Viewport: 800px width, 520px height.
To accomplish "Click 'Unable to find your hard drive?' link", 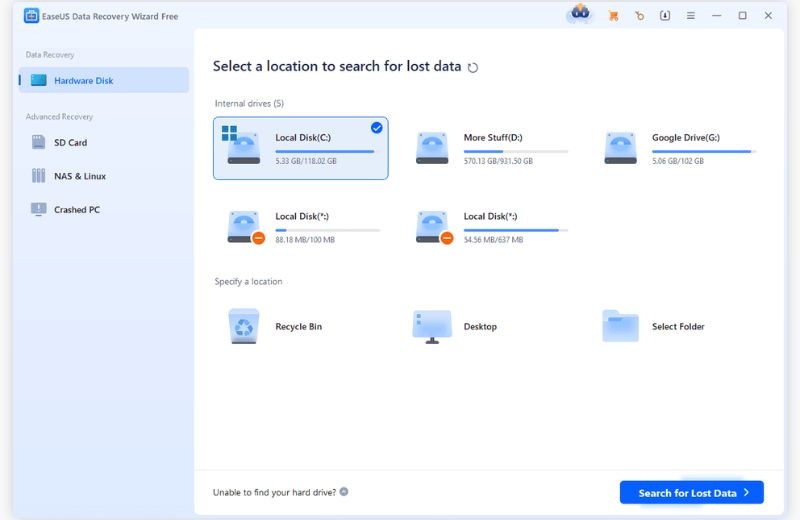I will click(x=274, y=492).
